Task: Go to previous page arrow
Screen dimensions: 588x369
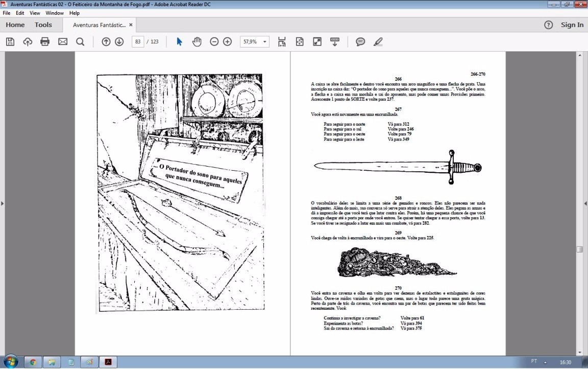Action: [106, 42]
